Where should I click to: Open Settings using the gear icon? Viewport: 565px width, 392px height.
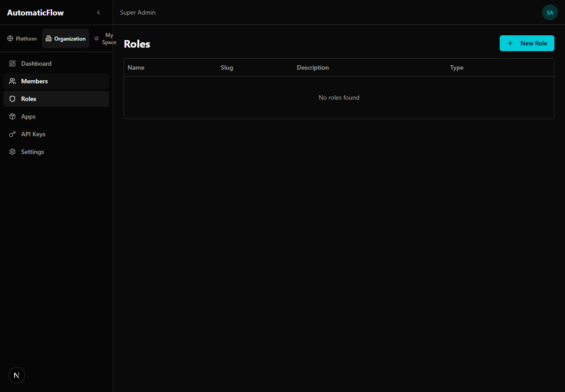[x=12, y=152]
